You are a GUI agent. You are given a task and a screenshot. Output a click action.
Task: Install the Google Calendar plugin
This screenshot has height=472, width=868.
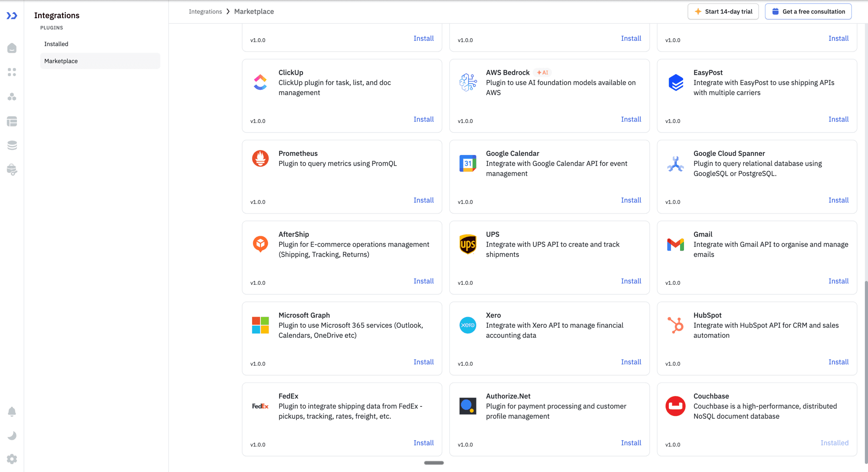click(x=631, y=200)
